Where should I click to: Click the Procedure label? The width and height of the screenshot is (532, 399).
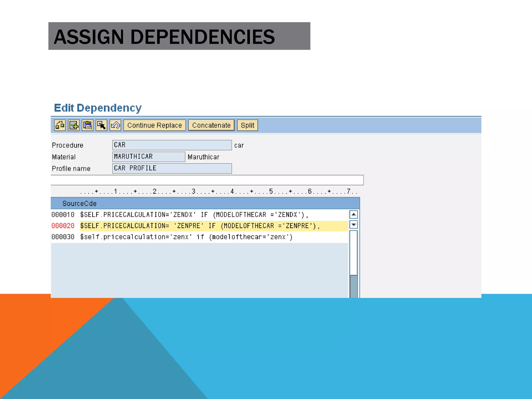tap(68, 145)
